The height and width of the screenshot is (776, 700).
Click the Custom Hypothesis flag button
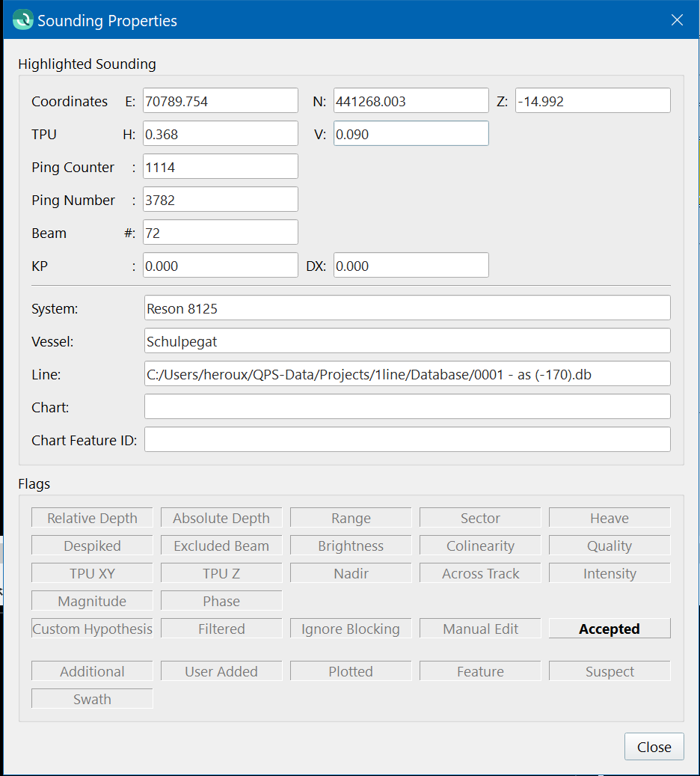(92, 629)
